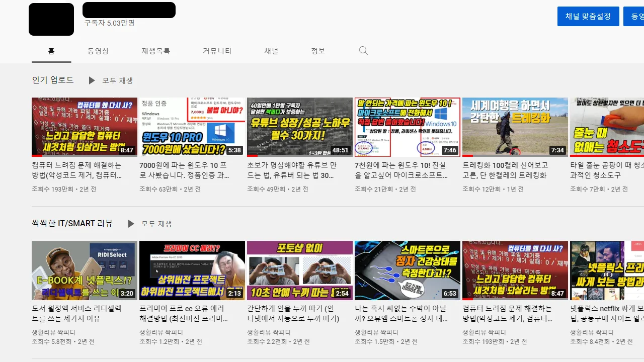This screenshot has height=362, width=644.
Task: Click the play icon beside 인기 업로드
Action: click(92, 80)
